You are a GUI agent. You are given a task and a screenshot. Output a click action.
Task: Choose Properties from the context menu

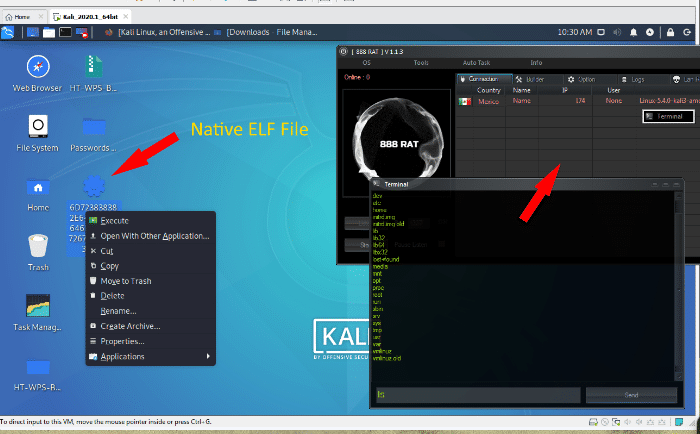coord(150,341)
